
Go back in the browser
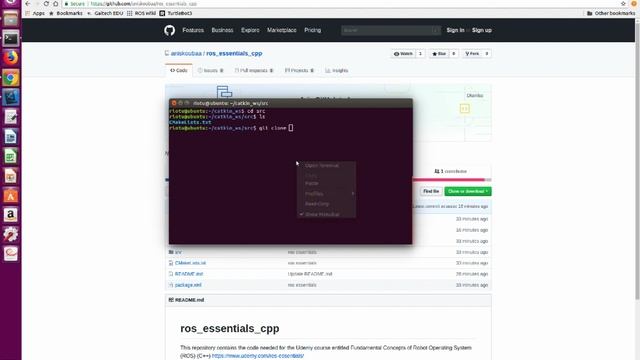(x=27, y=4)
